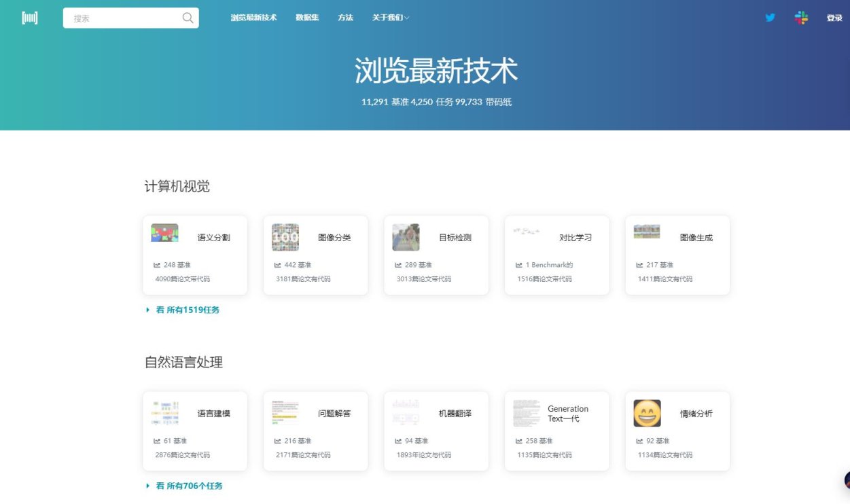Select the 图像生成 card
850x504 pixels.
pyautogui.click(x=677, y=255)
